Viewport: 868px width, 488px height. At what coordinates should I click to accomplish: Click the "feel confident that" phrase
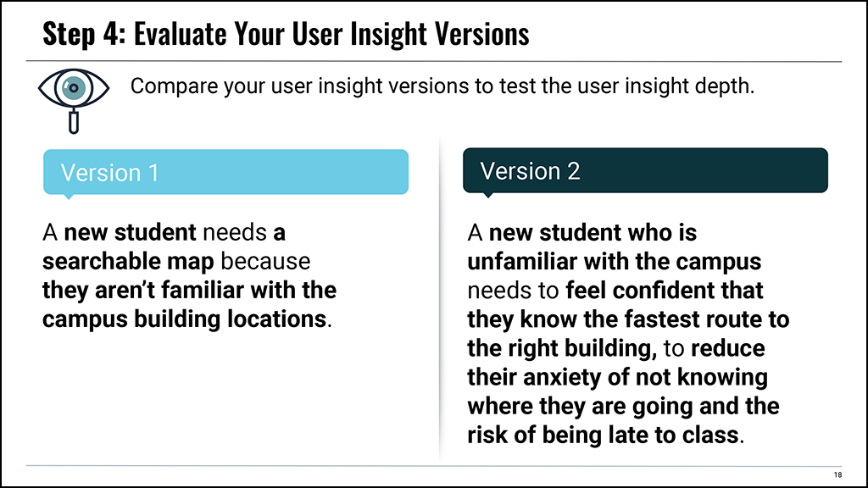(665, 291)
